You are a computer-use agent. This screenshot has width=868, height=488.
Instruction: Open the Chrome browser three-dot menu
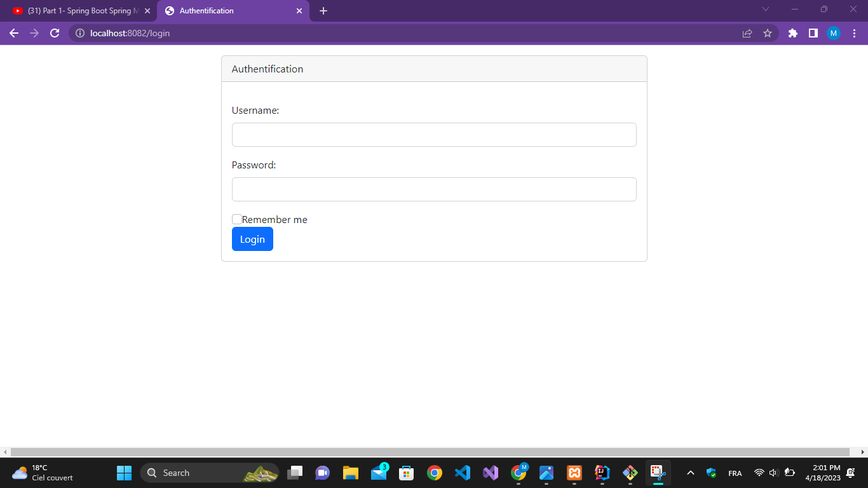(x=855, y=33)
